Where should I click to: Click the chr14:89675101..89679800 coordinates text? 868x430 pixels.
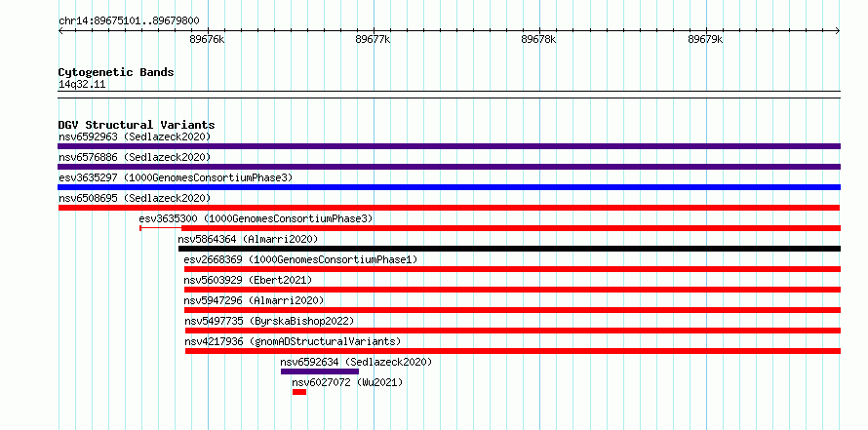129,21
